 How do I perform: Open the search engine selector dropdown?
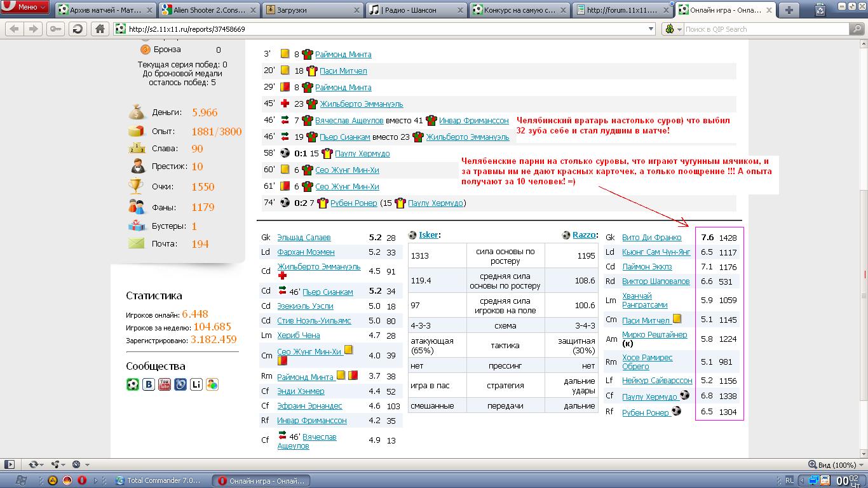(672, 29)
